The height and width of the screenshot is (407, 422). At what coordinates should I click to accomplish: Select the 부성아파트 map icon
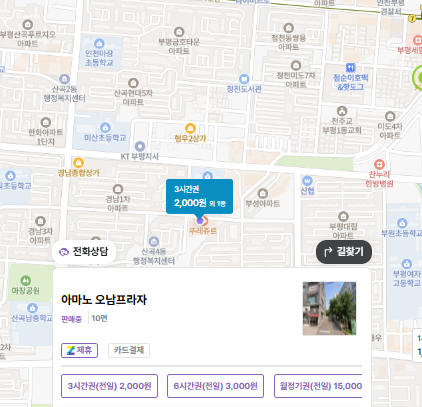(x=263, y=193)
